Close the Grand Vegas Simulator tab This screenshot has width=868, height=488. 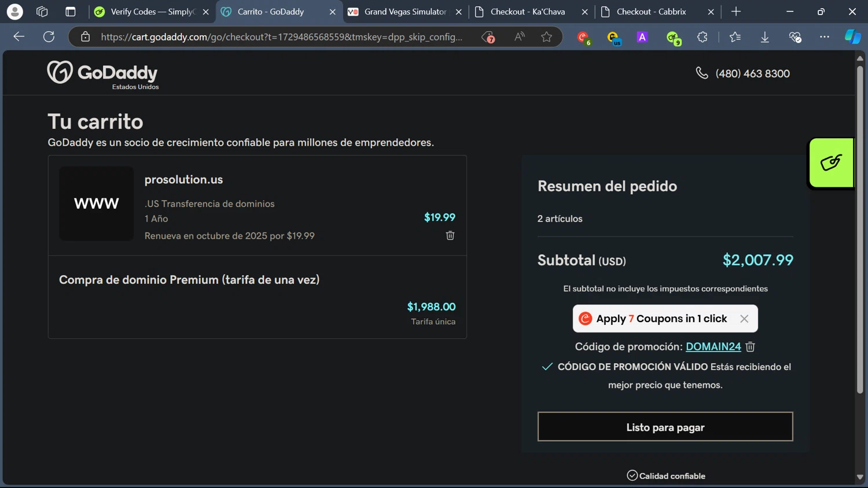point(458,12)
